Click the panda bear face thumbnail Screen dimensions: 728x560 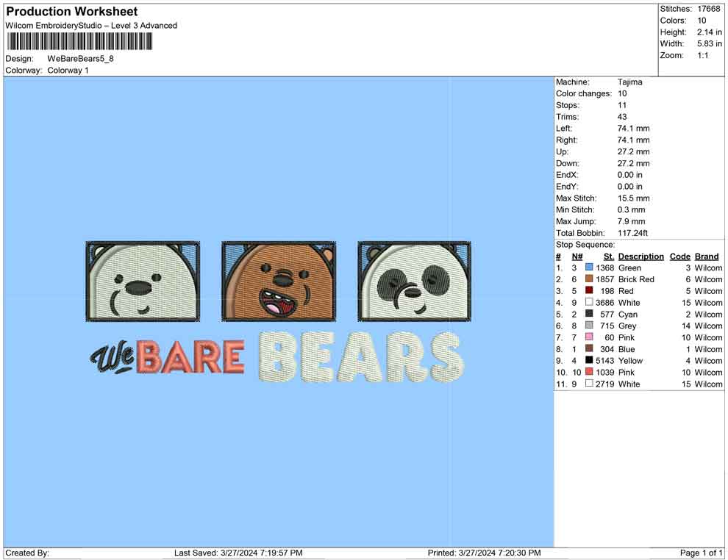415,281
